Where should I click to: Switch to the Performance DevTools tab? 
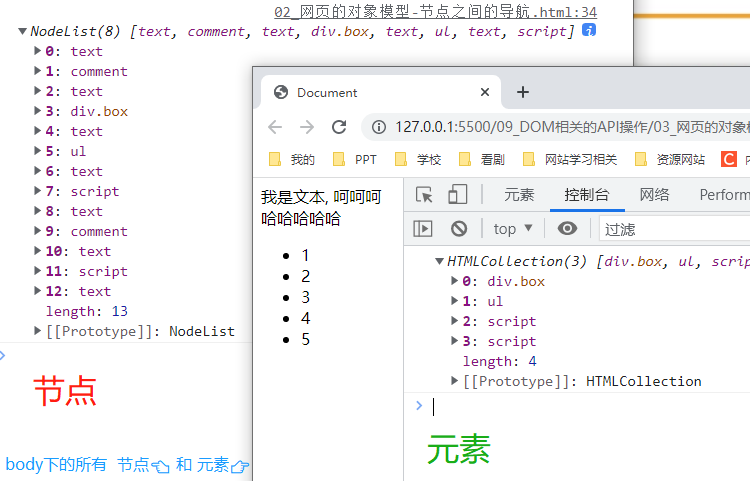[724, 195]
